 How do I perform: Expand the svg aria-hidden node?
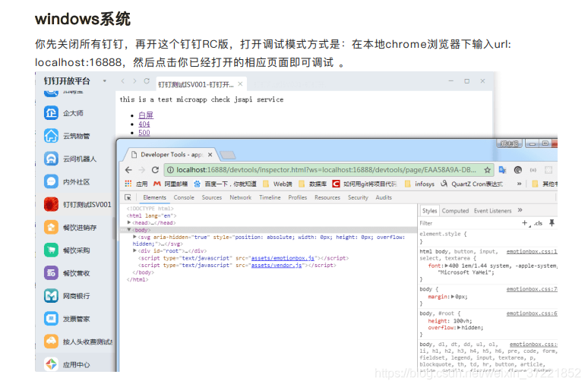pyautogui.click(x=134, y=237)
